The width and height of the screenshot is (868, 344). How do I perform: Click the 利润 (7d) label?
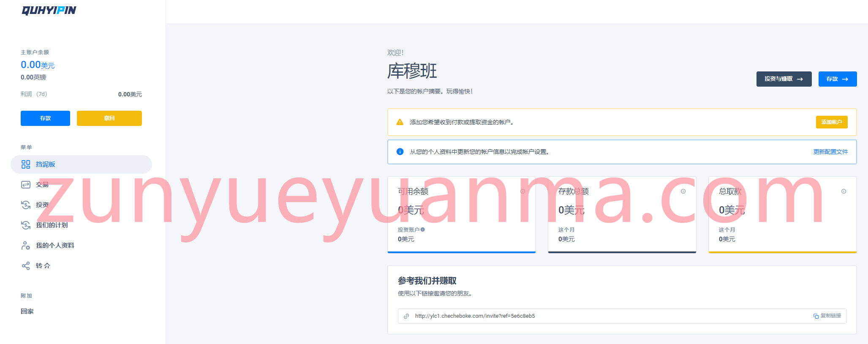(34, 94)
